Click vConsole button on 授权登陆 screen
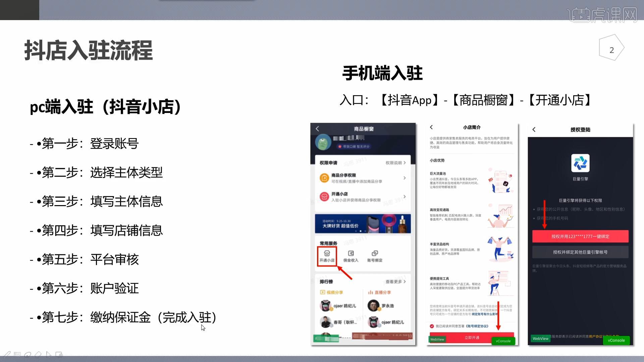The width and height of the screenshot is (644, 362). [616, 340]
